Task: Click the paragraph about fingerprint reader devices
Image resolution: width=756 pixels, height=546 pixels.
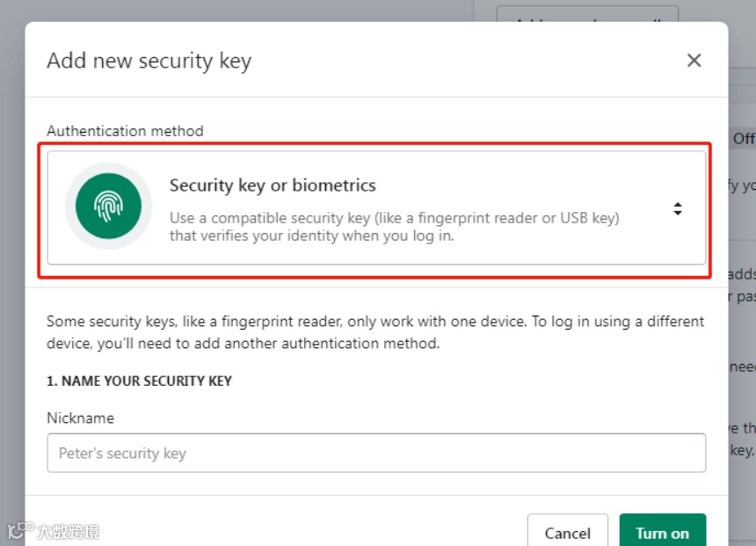Action: tap(375, 332)
